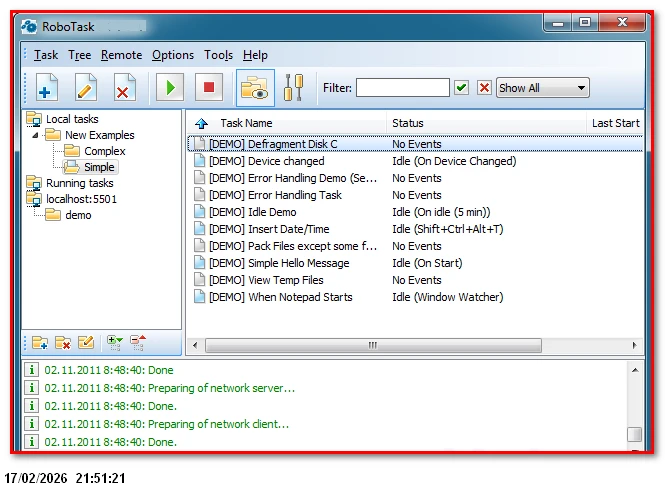
Task: Click the horizontal scrollbar of task list
Action: (372, 345)
